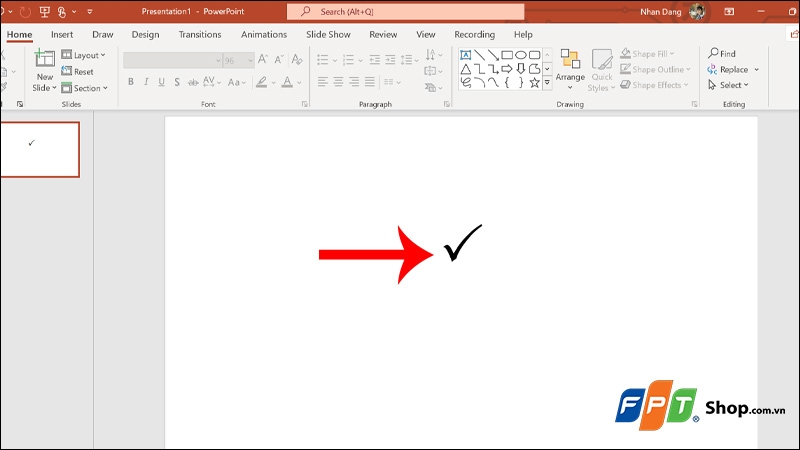The width and height of the screenshot is (800, 450).
Task: Open Change Case dropdown
Action: (x=237, y=82)
